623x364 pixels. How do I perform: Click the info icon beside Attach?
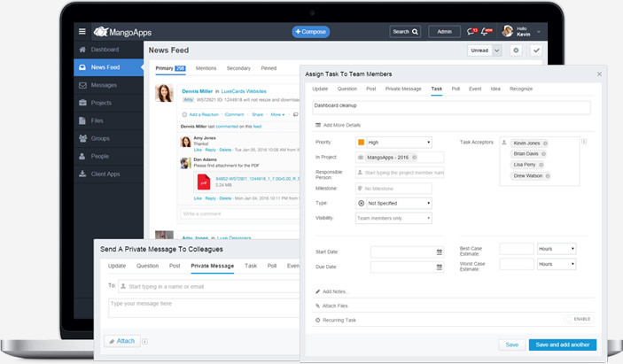coord(145,341)
